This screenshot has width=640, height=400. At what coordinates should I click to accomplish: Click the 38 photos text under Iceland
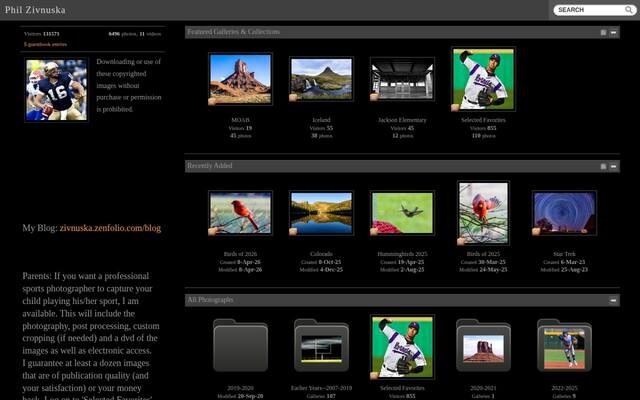tap(321, 136)
